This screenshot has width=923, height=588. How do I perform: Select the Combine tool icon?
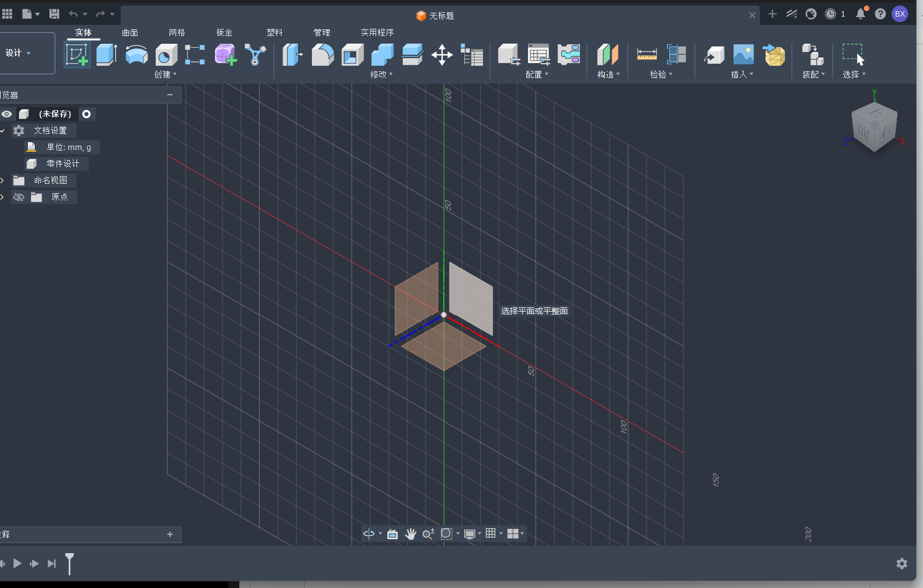(x=382, y=55)
